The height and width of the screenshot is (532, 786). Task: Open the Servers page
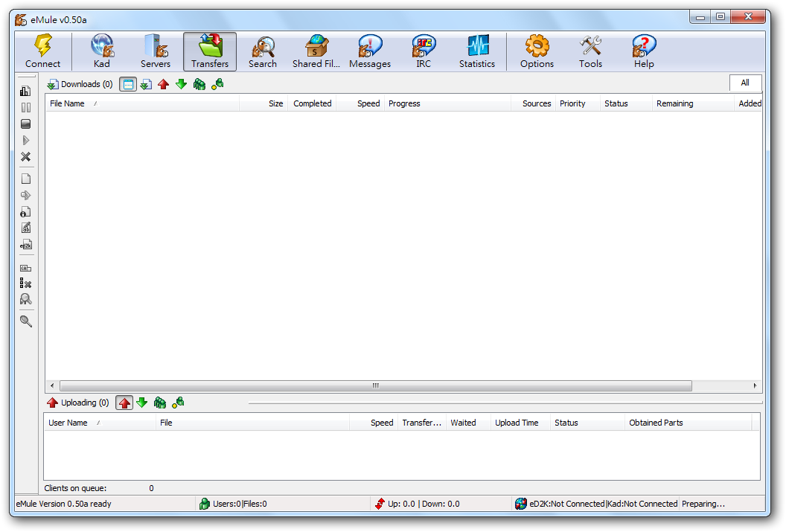(x=156, y=51)
